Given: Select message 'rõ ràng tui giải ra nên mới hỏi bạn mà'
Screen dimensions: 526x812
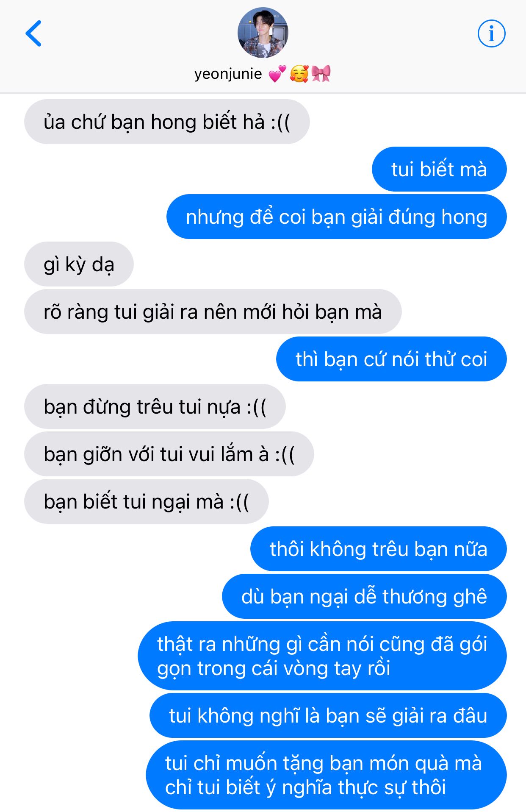Looking at the screenshot, I should 213,311.
